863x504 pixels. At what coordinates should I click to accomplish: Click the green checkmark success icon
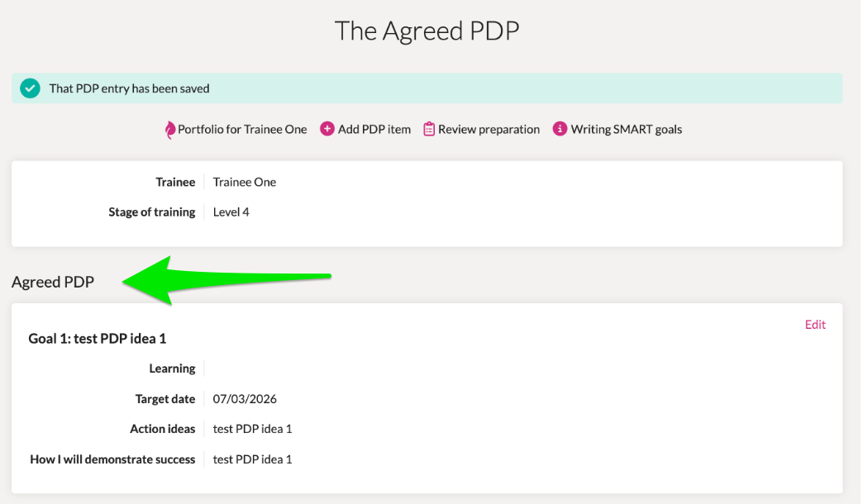pos(31,88)
